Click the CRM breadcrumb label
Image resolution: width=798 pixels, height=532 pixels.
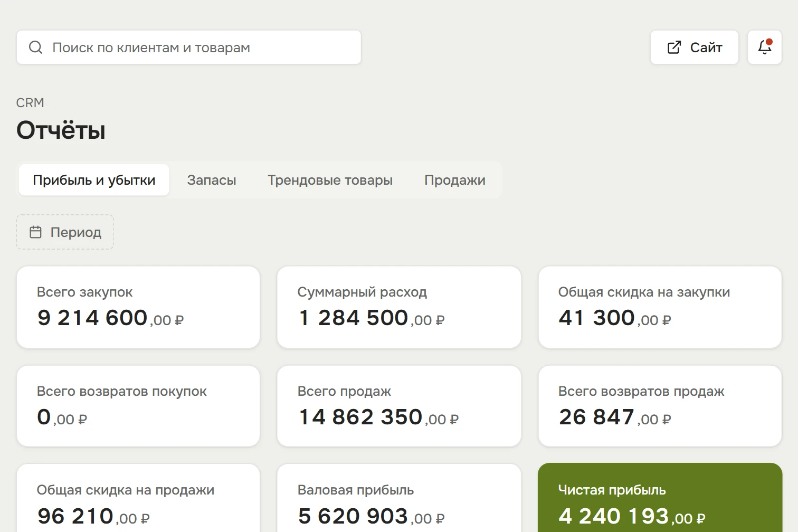pos(30,103)
